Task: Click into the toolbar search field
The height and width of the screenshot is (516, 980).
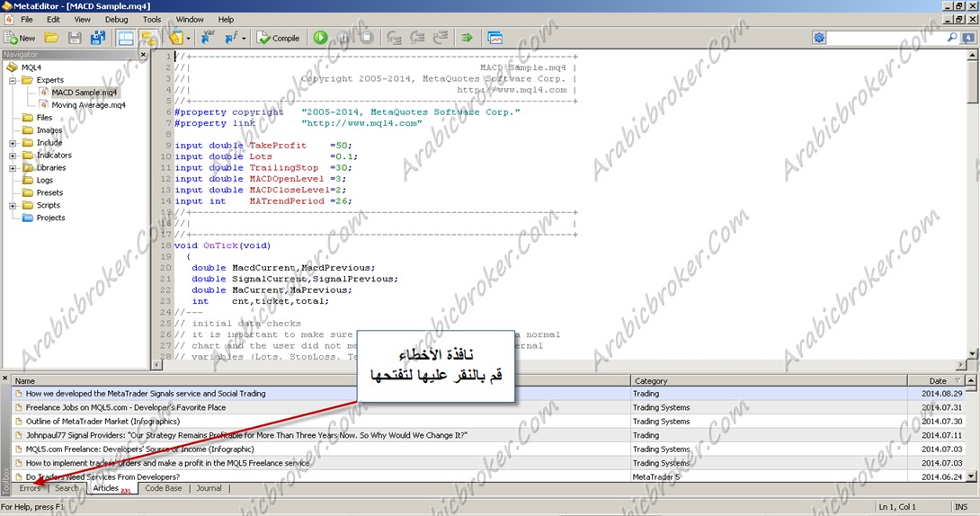Action: coord(886,38)
